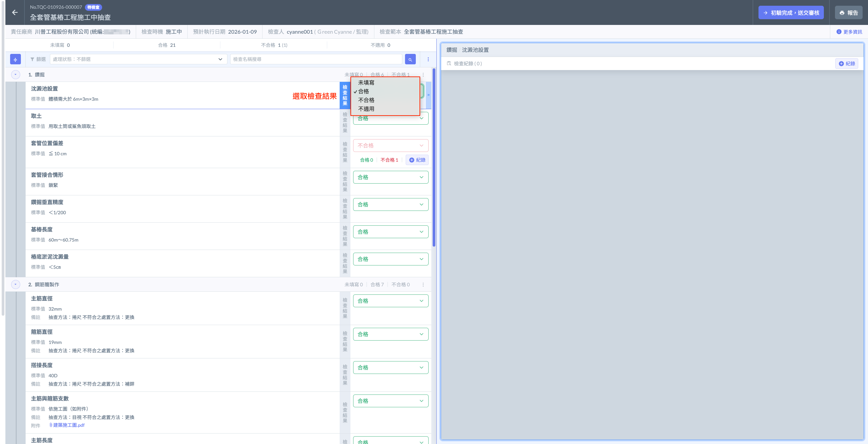Click the blue expand/collapse all icon

click(x=15, y=59)
